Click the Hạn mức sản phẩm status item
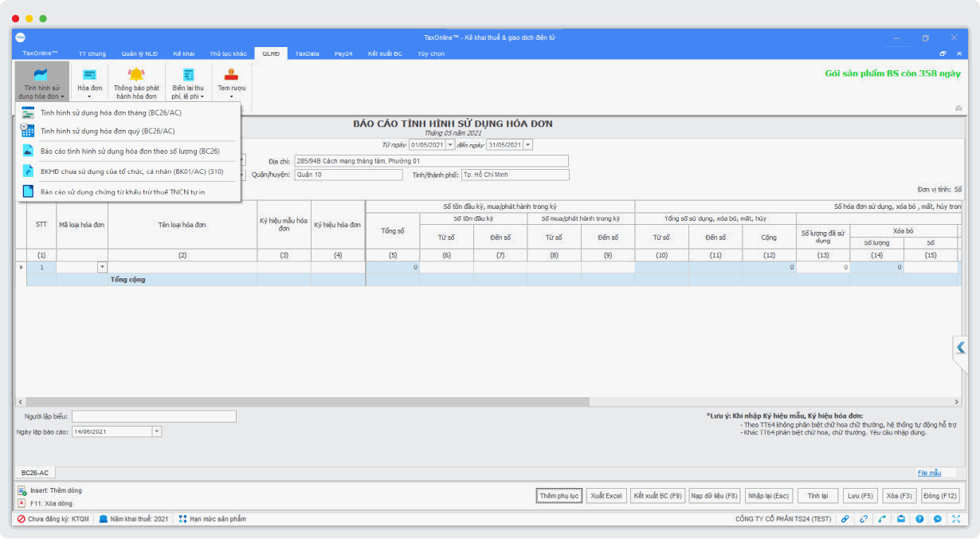 (213, 519)
